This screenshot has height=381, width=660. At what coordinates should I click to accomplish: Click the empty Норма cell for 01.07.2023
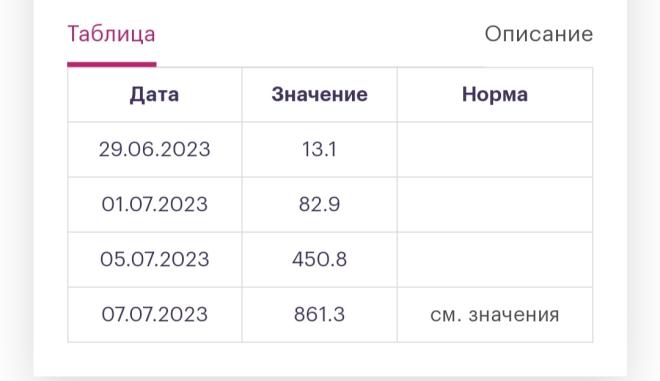tap(495, 205)
